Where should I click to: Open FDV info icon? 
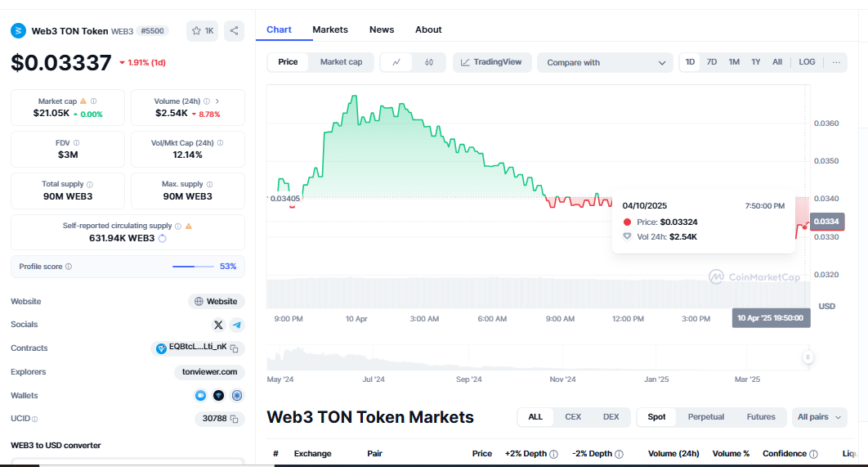pyautogui.click(x=76, y=143)
